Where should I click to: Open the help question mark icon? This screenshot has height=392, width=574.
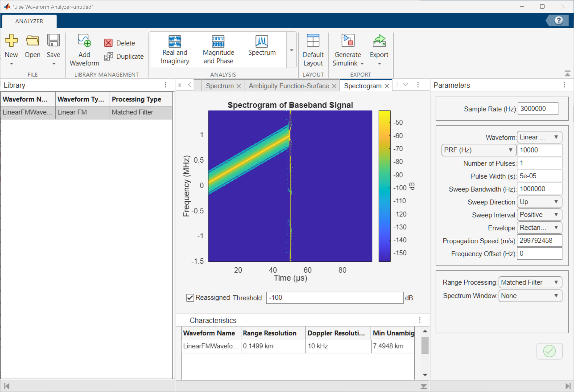[558, 20]
